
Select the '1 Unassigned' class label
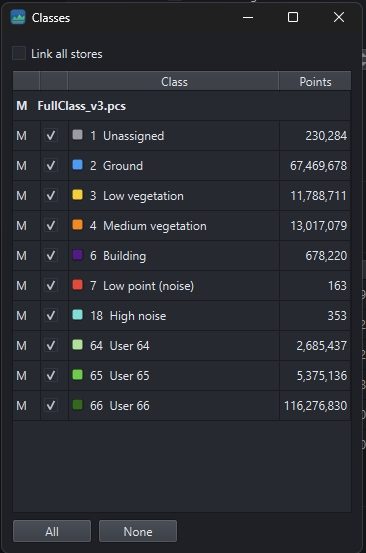[x=127, y=136]
